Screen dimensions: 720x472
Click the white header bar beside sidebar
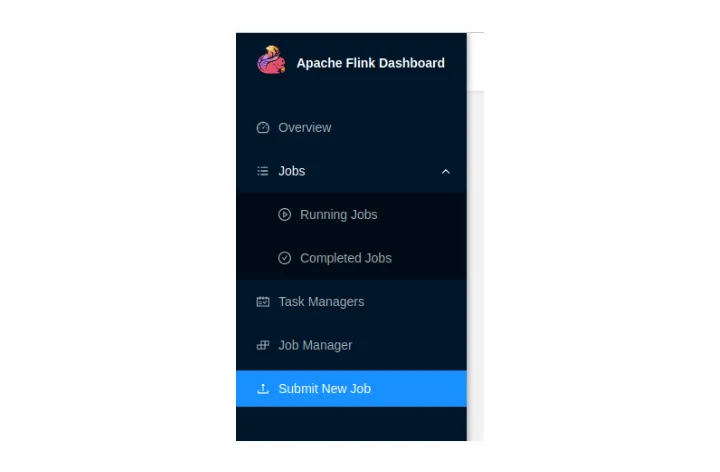[x=475, y=62]
